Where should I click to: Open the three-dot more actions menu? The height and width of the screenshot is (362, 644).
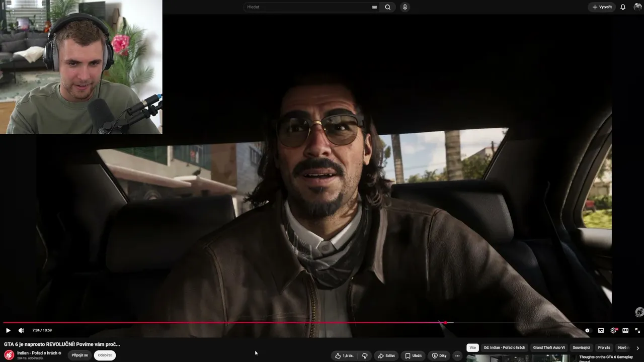tap(457, 355)
